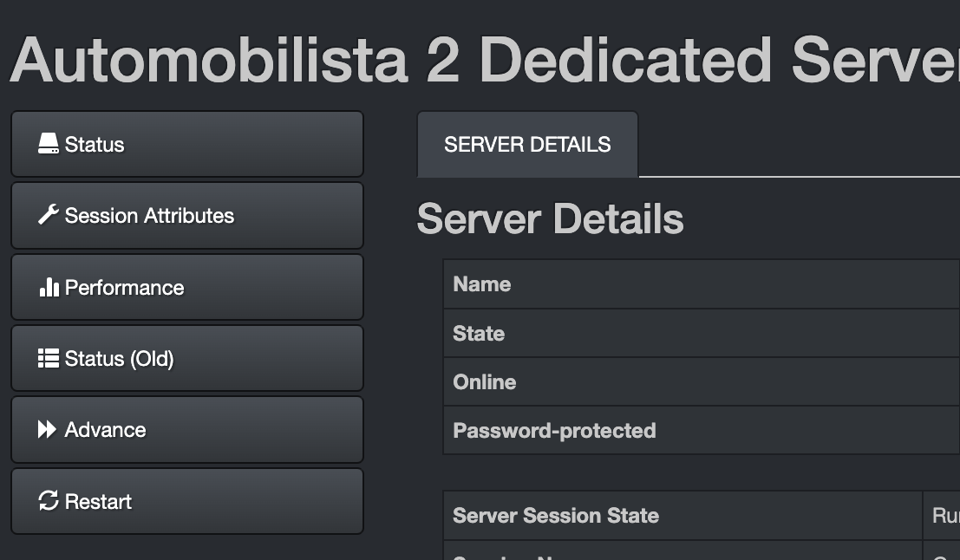Open the Status page button

(x=186, y=144)
